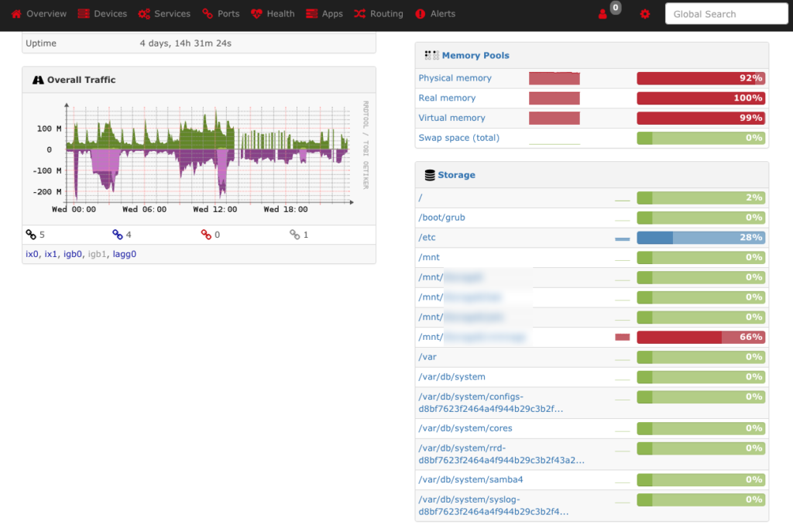
Task: Click the black links icon showing 5
Action: (31, 235)
